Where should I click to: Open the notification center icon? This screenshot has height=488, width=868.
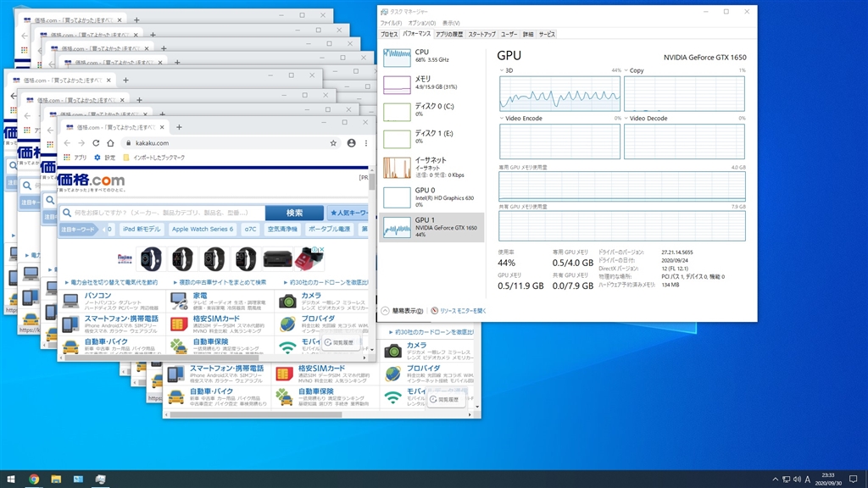(853, 480)
